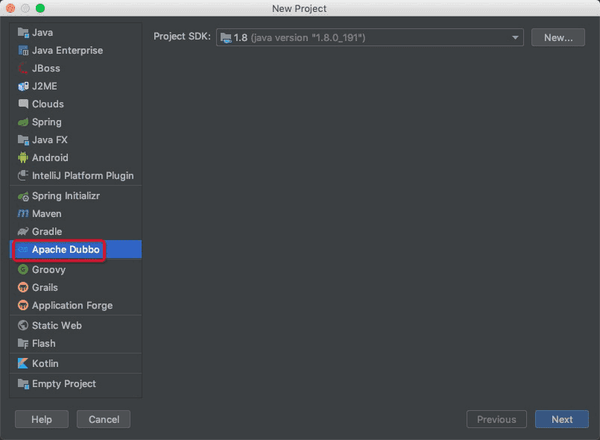Screen dimensions: 600x440
Task: Click the JBoss icon
Action: [x=23, y=68]
